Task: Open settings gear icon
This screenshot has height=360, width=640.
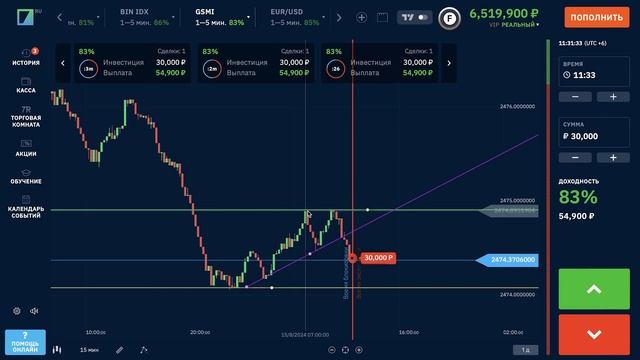Action: pyautogui.click(x=17, y=311)
